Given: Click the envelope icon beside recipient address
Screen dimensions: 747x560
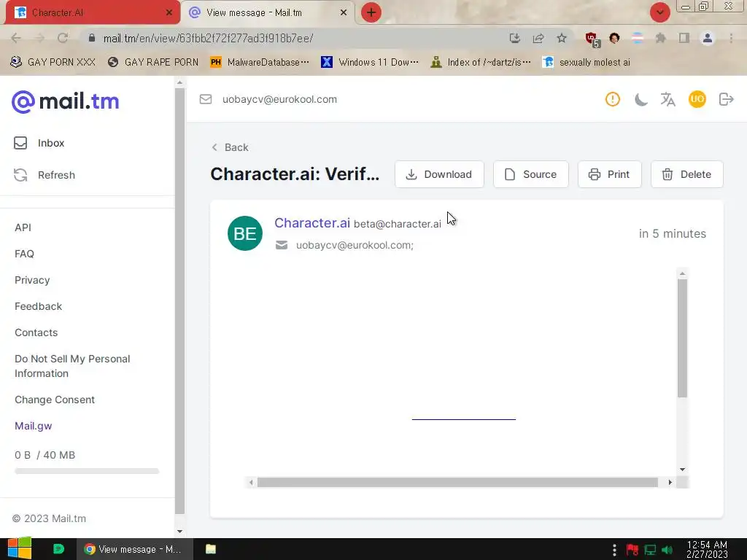Looking at the screenshot, I should click(282, 245).
